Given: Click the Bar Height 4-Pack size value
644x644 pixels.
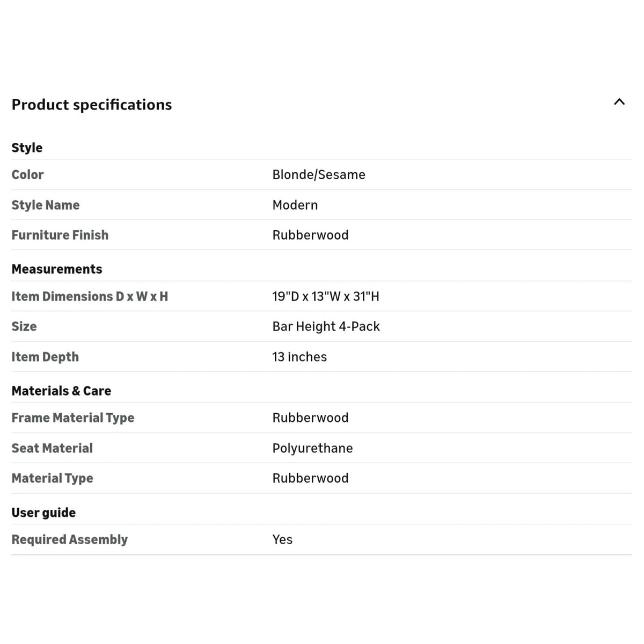Looking at the screenshot, I should [326, 326].
